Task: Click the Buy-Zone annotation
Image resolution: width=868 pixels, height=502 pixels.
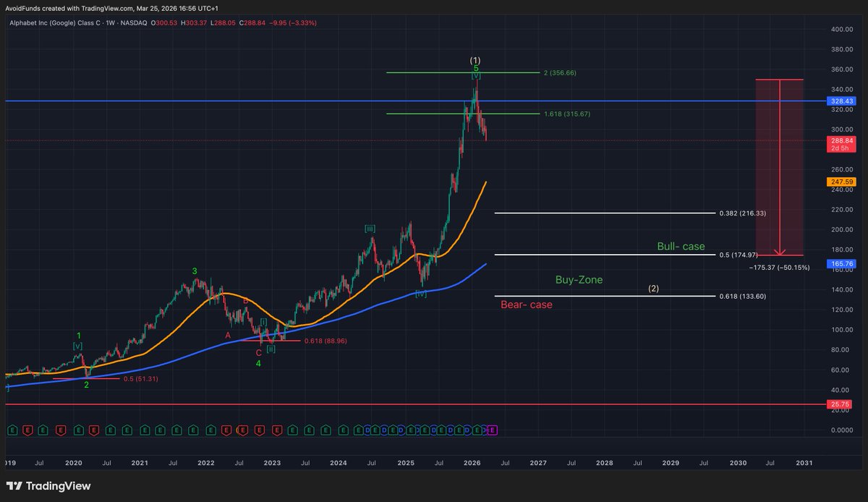Action: click(579, 279)
